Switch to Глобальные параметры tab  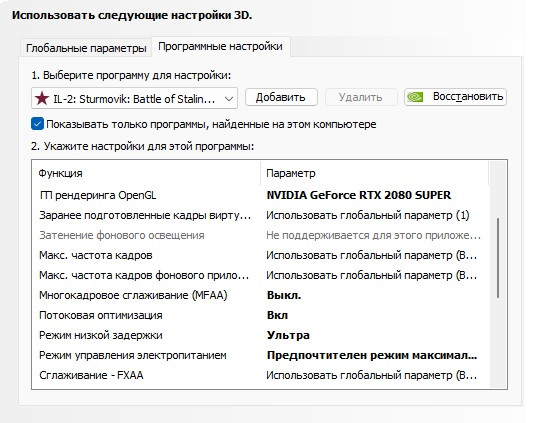(86, 48)
